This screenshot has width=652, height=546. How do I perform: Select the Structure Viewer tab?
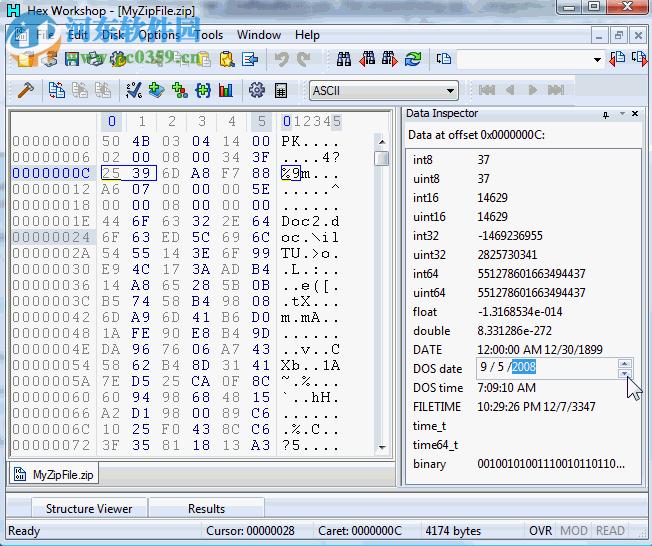point(89,509)
